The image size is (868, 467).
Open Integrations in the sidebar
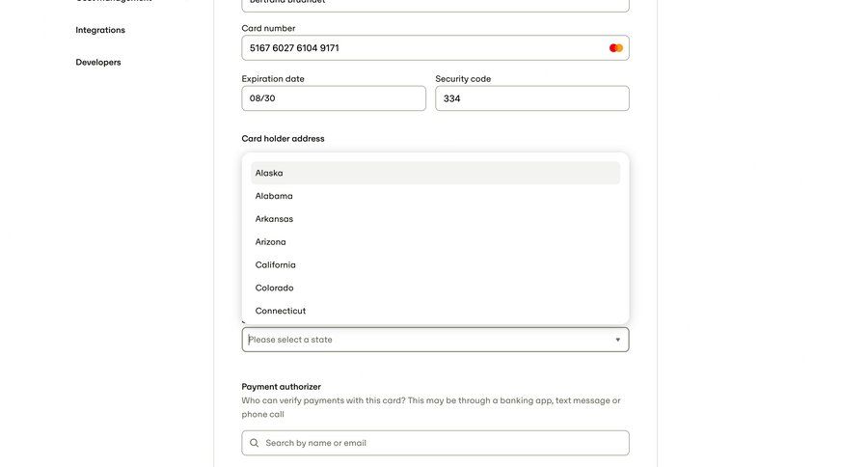click(100, 30)
